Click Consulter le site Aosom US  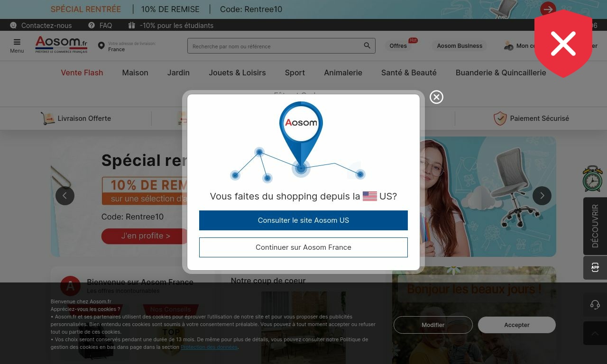pos(303,220)
